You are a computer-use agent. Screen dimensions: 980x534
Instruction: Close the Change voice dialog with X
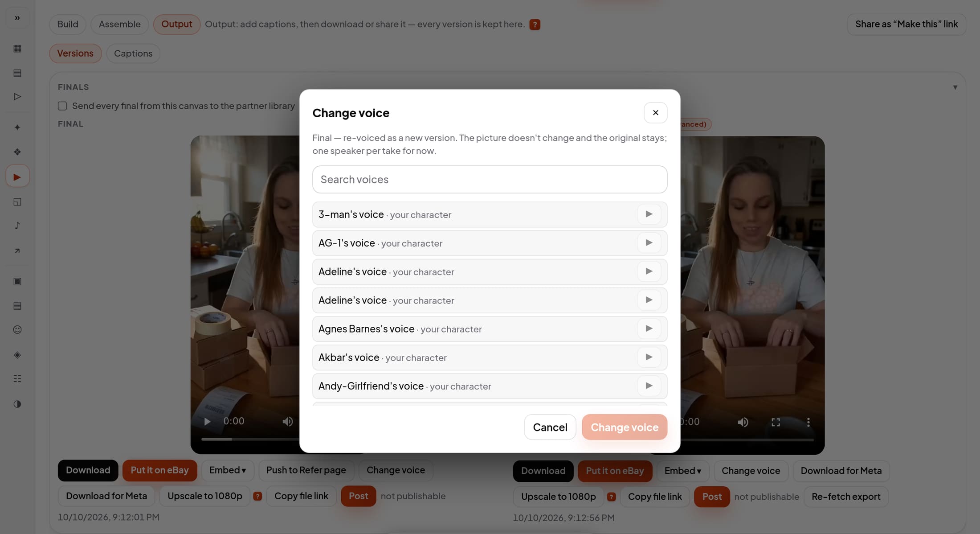[655, 113]
